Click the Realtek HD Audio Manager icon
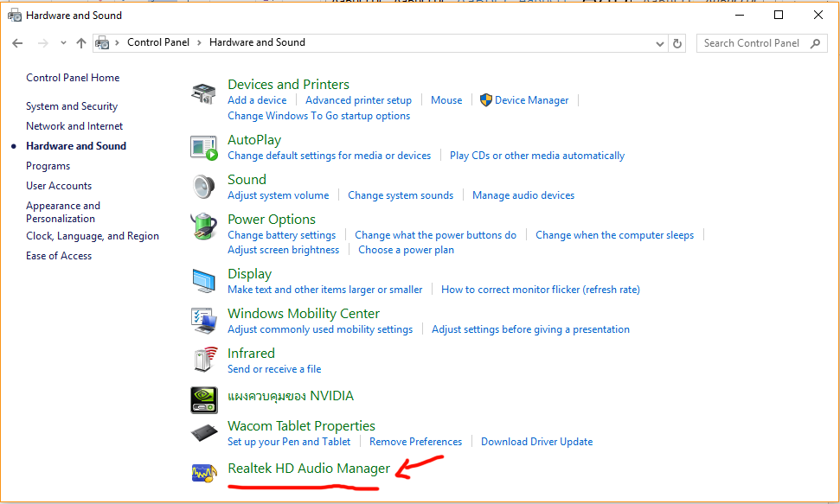This screenshot has height=504, width=840. 204,473
